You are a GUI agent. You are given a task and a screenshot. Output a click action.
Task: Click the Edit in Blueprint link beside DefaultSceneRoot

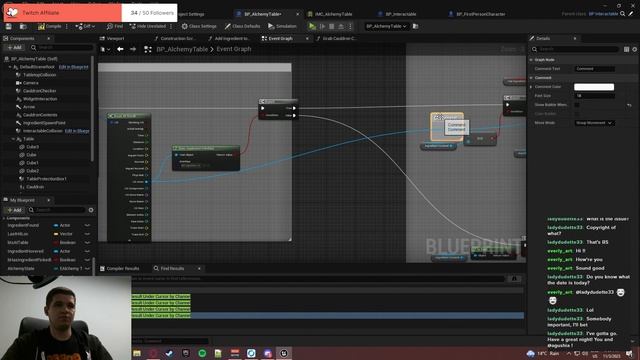pos(73,67)
